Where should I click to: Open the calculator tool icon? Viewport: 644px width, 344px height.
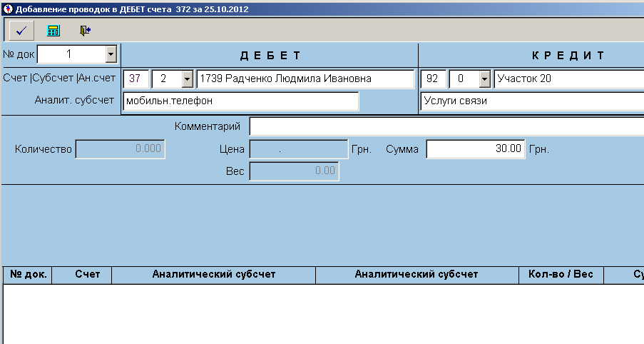tap(53, 31)
